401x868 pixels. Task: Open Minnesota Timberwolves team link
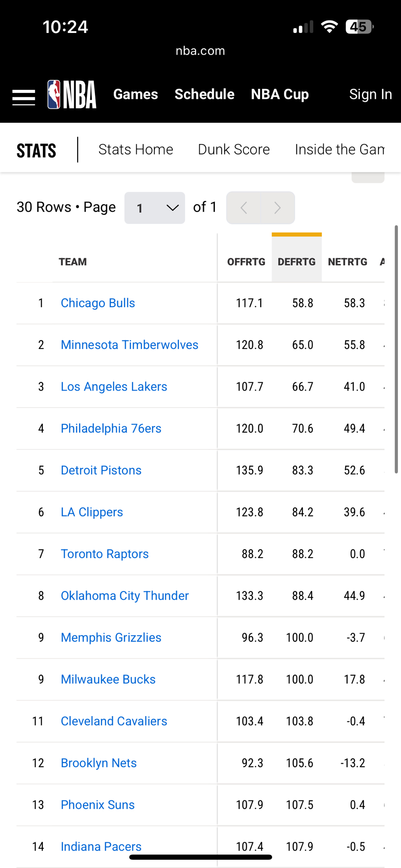point(129,345)
